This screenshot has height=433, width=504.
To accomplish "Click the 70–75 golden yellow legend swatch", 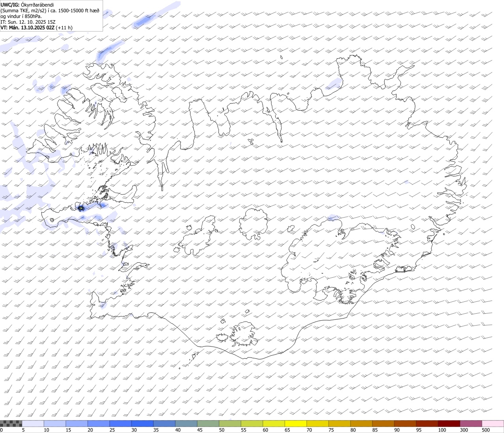I will pyautogui.click(x=318, y=423).
